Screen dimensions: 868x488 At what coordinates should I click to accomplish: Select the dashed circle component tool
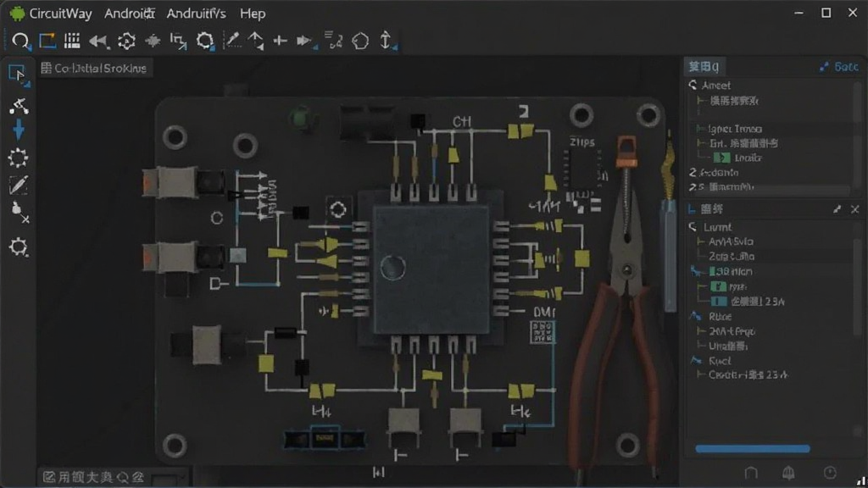pos(19,158)
